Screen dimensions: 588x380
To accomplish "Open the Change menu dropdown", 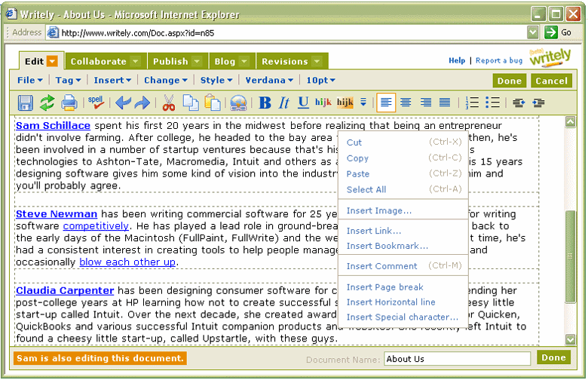I will tap(166, 80).
